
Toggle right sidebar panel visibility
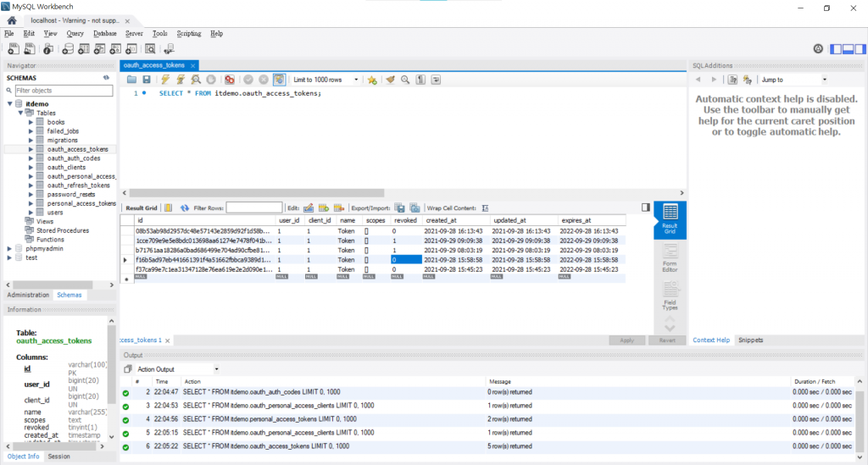[860, 49]
